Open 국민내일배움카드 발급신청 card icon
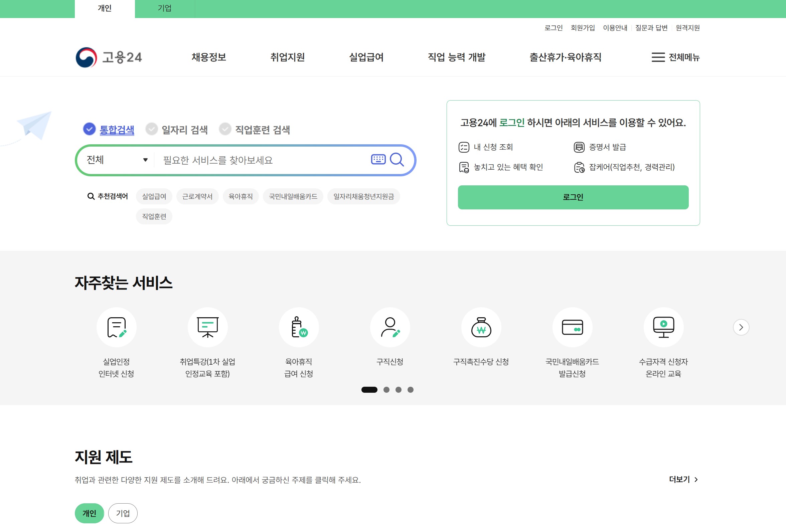This screenshot has height=532, width=786. tap(572, 327)
